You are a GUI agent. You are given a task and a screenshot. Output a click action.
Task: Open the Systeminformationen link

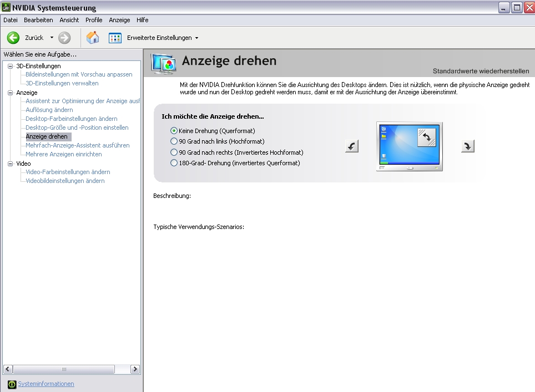tap(46, 384)
